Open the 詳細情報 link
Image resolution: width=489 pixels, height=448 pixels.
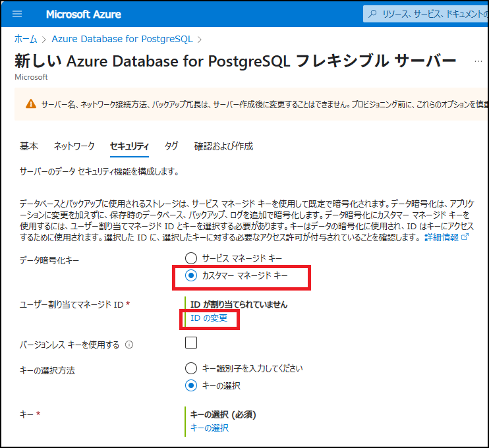pyautogui.click(x=446, y=238)
